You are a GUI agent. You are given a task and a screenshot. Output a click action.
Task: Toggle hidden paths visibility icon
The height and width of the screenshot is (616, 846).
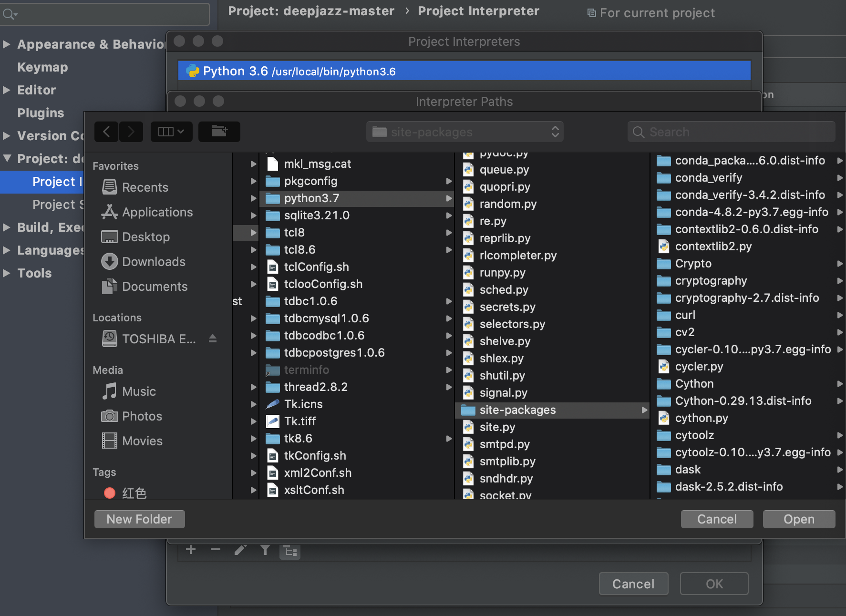(x=290, y=550)
